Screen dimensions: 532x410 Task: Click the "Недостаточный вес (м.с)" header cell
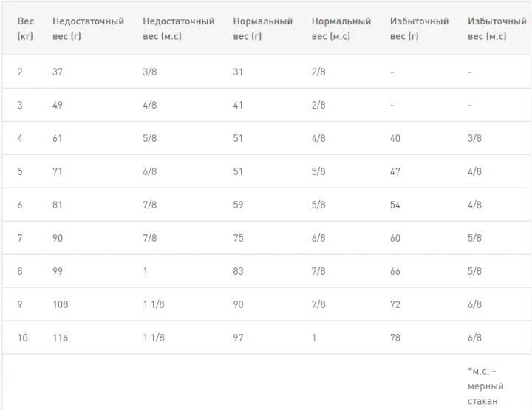[x=178, y=29]
